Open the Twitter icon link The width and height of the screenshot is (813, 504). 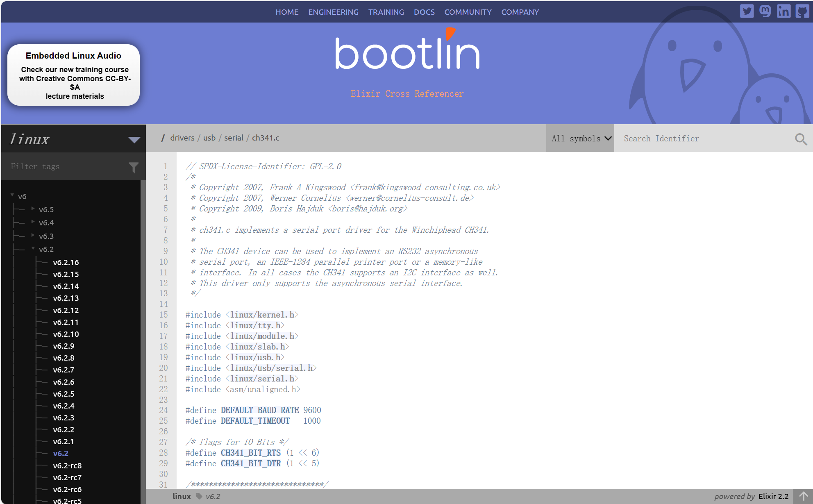[x=747, y=11]
